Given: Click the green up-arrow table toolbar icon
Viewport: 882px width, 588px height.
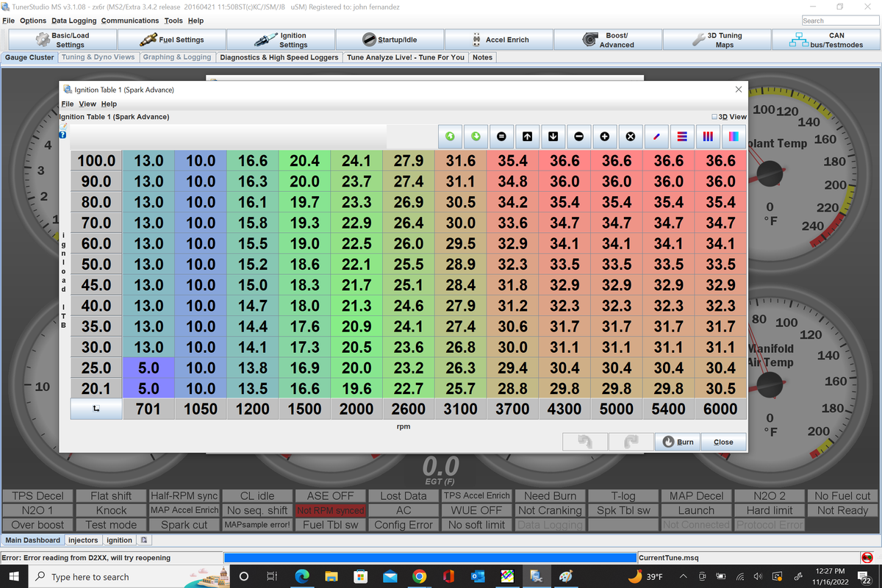Looking at the screenshot, I should [450, 137].
